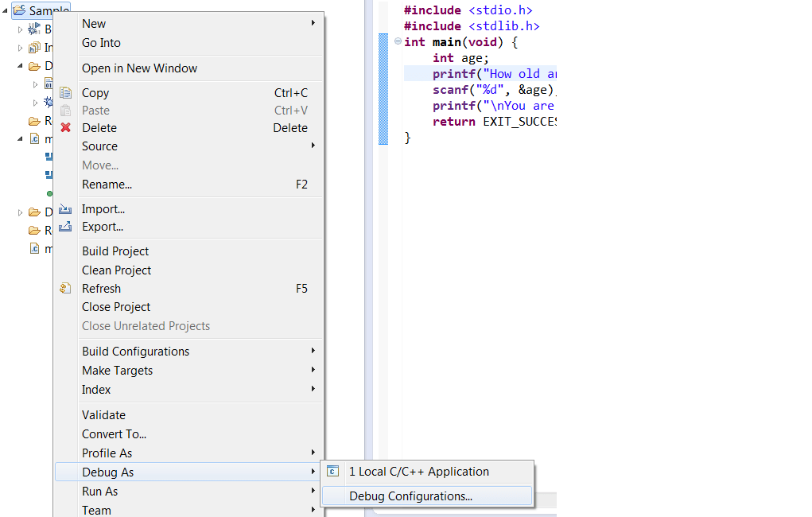Click the scanf code line
The width and height of the screenshot is (812, 517).
pyautogui.click(x=495, y=90)
